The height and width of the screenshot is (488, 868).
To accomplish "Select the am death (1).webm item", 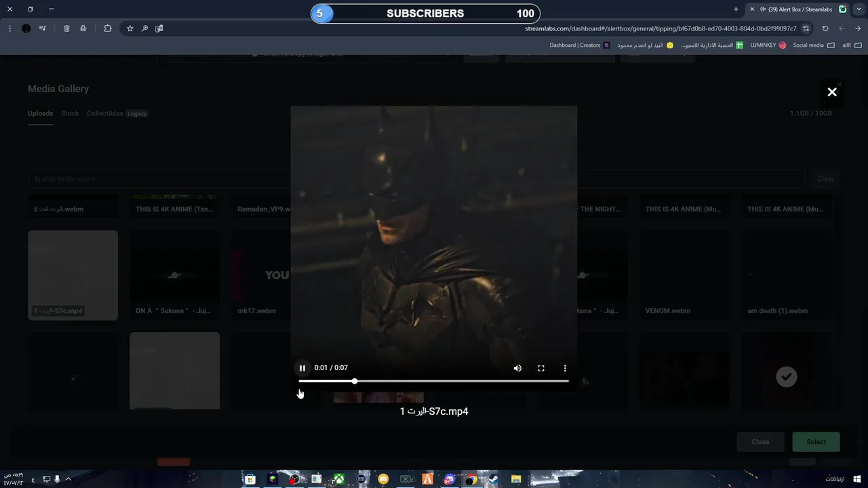I will click(x=787, y=275).
